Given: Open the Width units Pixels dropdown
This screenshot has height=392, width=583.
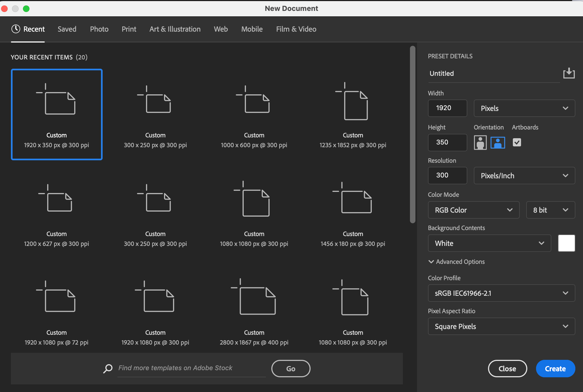Looking at the screenshot, I should coord(524,108).
